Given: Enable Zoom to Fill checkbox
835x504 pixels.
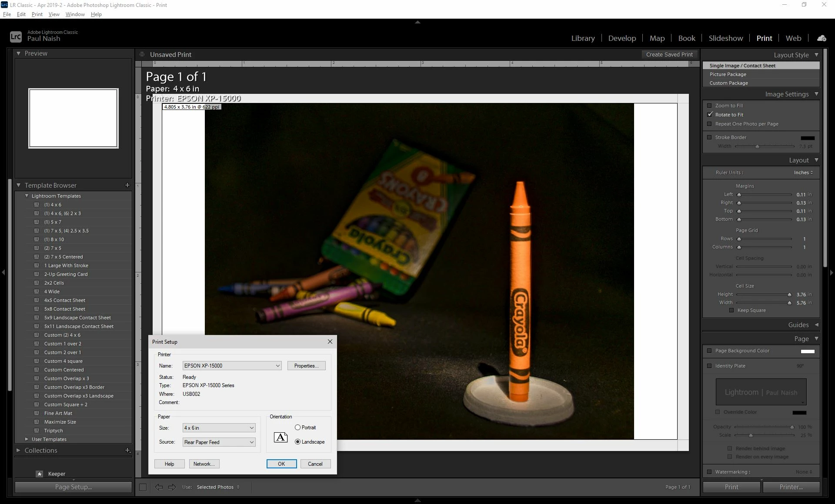Looking at the screenshot, I should coord(709,106).
